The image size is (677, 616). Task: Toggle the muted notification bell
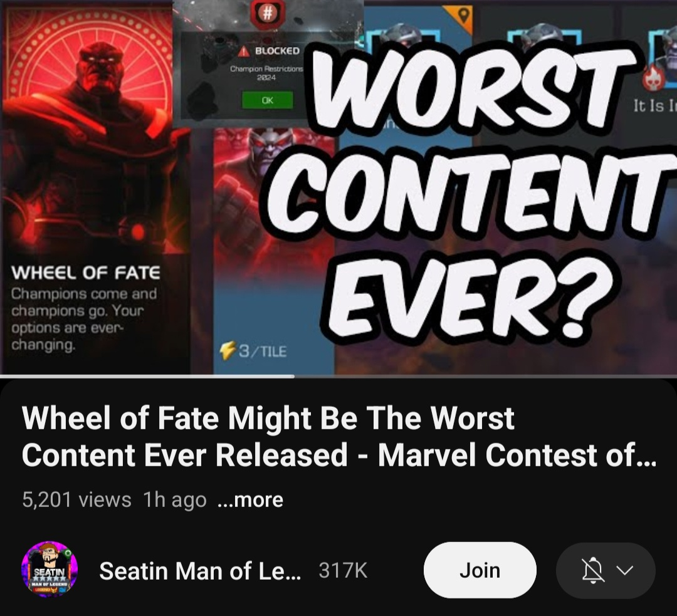(x=592, y=570)
